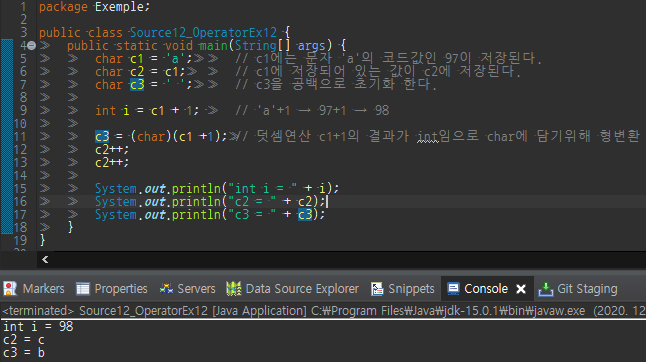Click the Markers tab icon

[10, 289]
